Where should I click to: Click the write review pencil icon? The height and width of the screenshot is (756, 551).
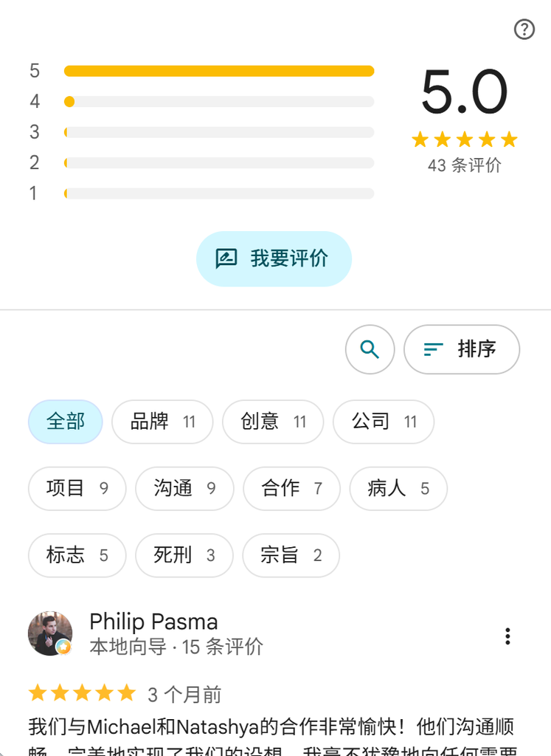click(x=226, y=258)
